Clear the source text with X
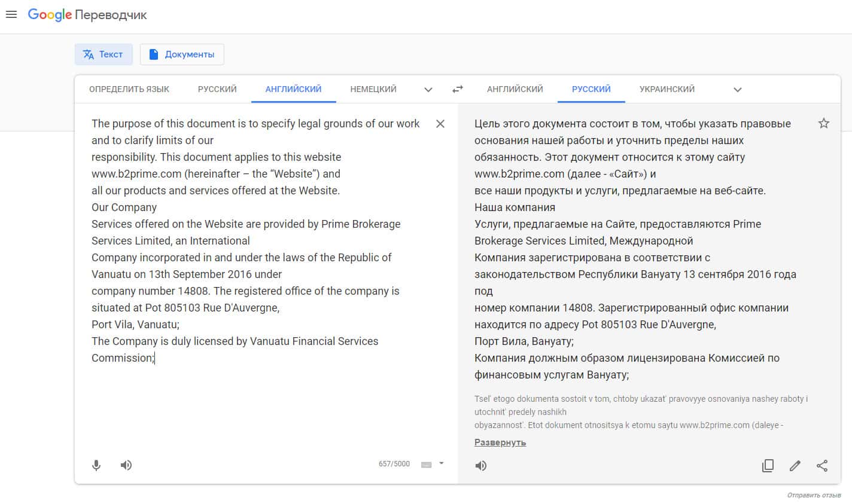 pyautogui.click(x=440, y=124)
